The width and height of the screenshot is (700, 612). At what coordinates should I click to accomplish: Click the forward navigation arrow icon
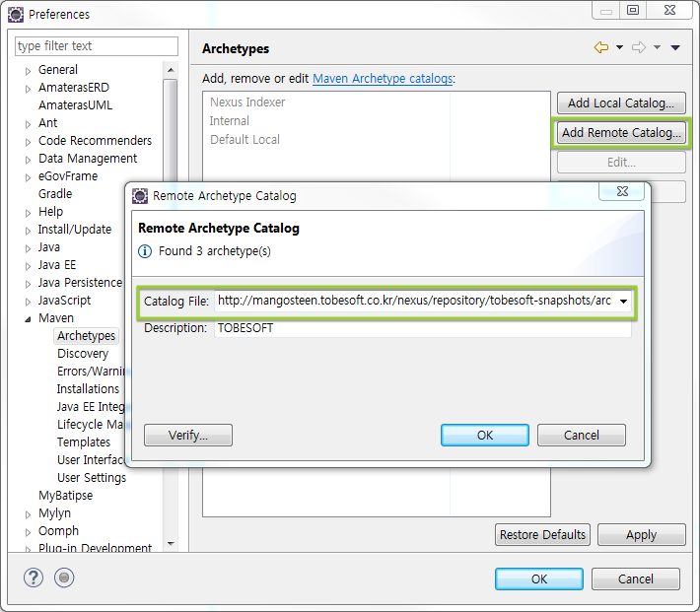click(638, 48)
